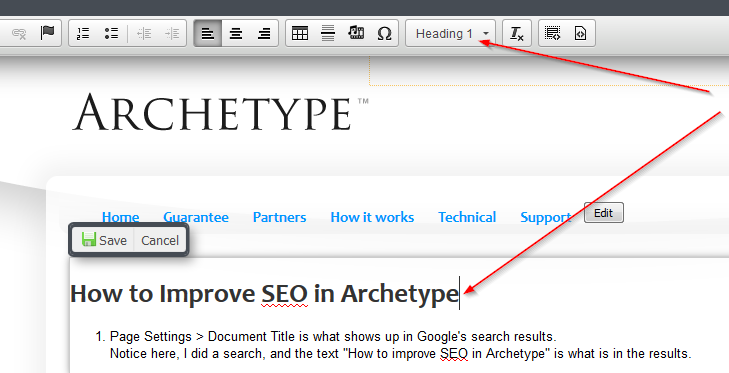Insert a table
The width and height of the screenshot is (729, 373).
[x=300, y=33]
